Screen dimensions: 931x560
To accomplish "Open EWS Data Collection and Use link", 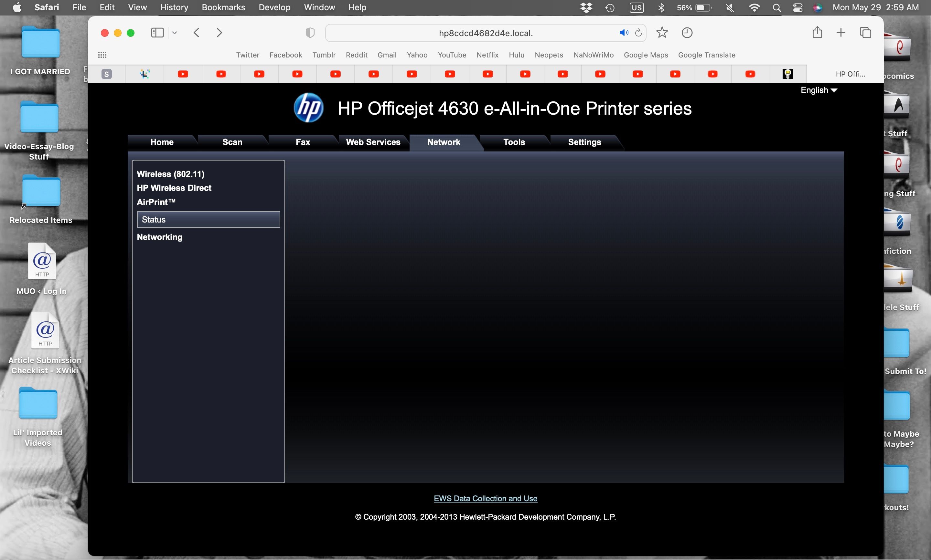I will click(x=485, y=498).
